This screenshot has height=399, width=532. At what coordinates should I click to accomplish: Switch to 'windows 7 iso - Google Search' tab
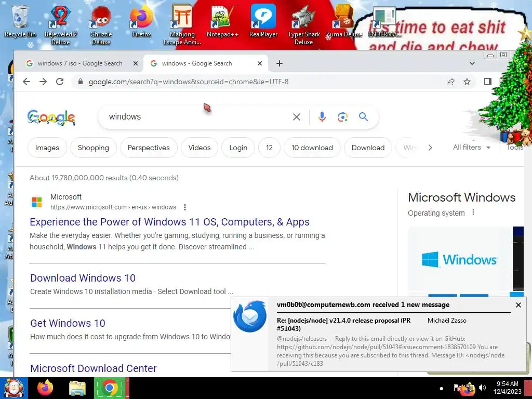click(x=80, y=63)
